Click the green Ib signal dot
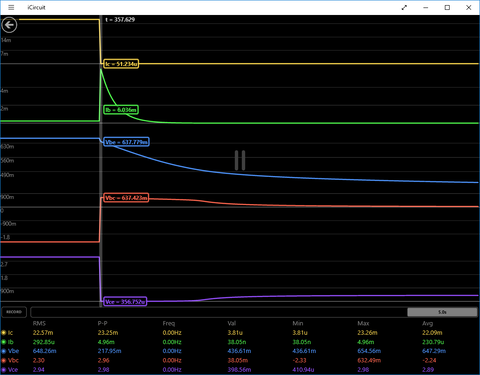This screenshot has height=375, width=480. [x=4, y=342]
